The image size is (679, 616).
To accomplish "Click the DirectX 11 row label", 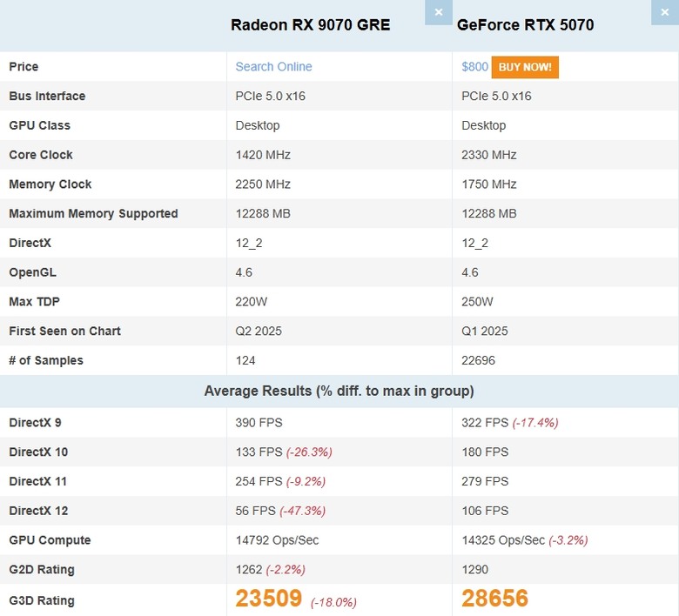I will pyautogui.click(x=38, y=481).
